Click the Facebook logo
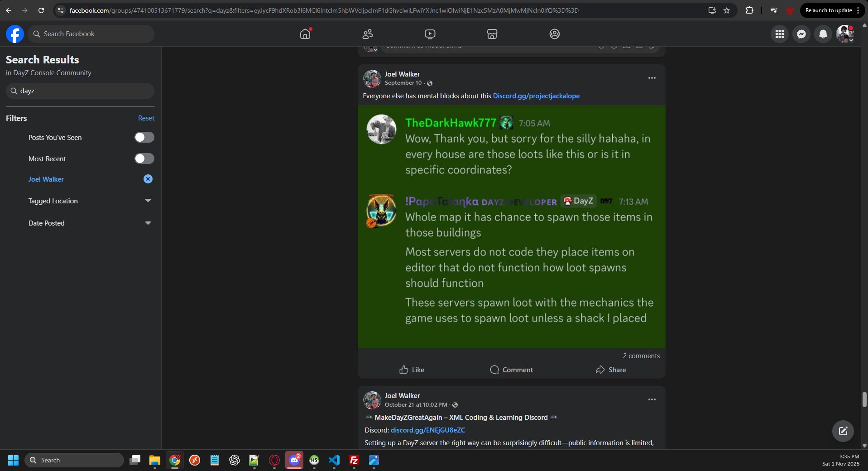 pos(15,34)
